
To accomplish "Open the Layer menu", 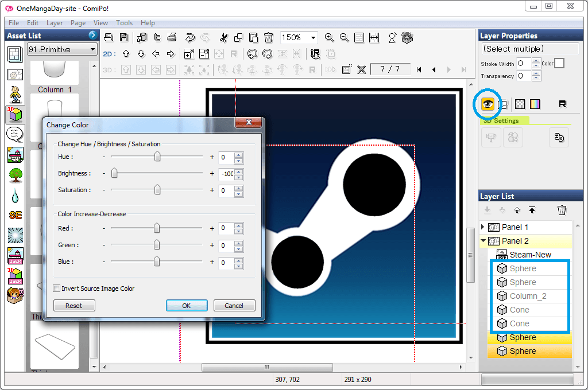I will click(55, 23).
